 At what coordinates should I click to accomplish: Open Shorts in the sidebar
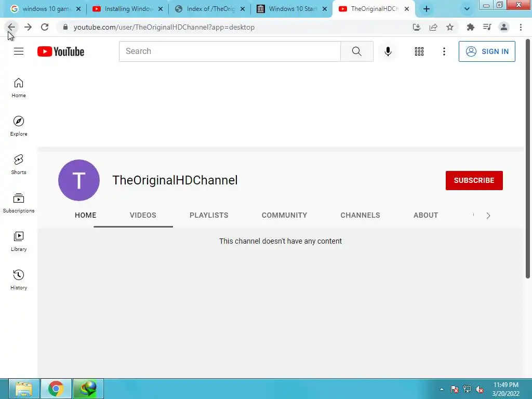tap(19, 165)
